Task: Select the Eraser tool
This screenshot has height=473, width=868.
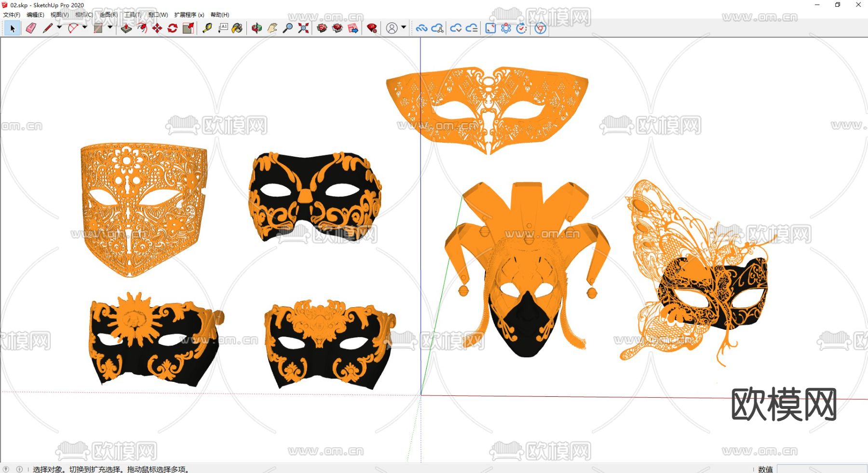Action: (31, 28)
